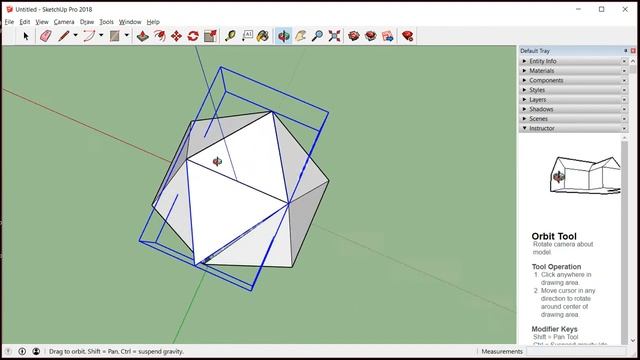Open the Draw menu

[87, 22]
